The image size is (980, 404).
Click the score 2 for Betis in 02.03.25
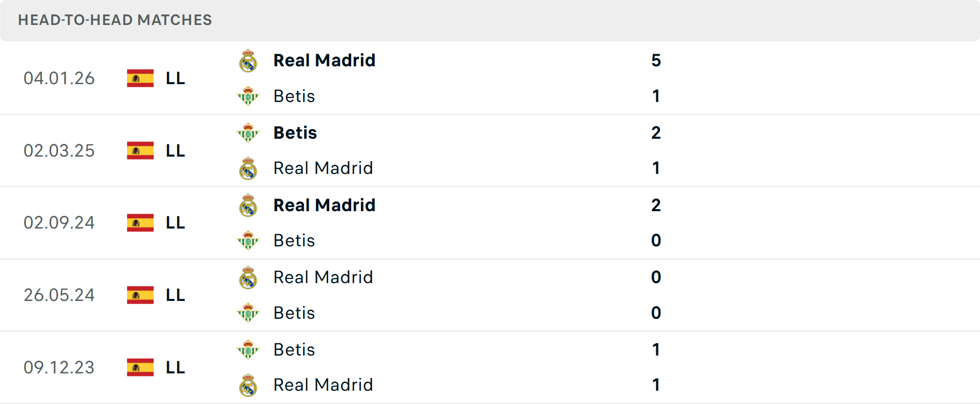657,132
